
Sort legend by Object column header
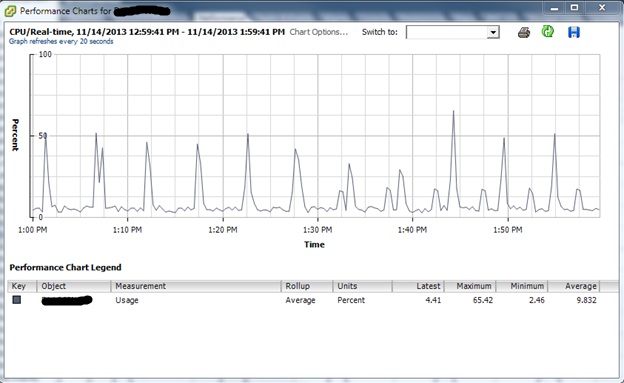coord(74,286)
